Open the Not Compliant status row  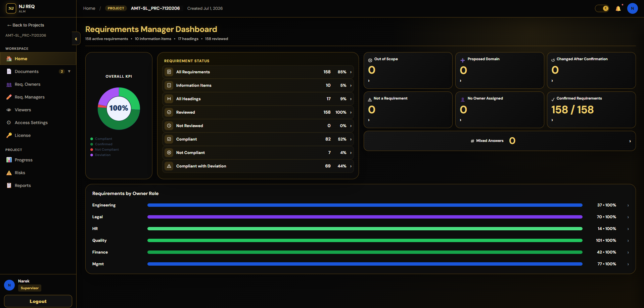click(x=258, y=153)
